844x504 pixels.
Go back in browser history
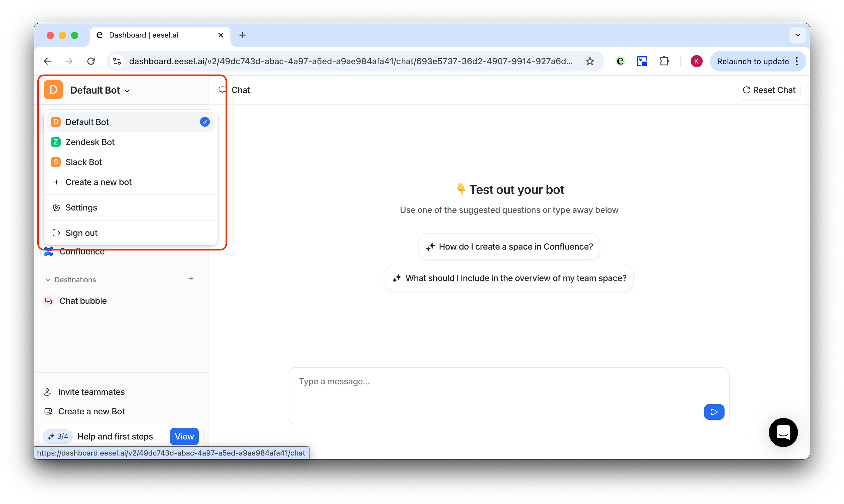tap(48, 61)
